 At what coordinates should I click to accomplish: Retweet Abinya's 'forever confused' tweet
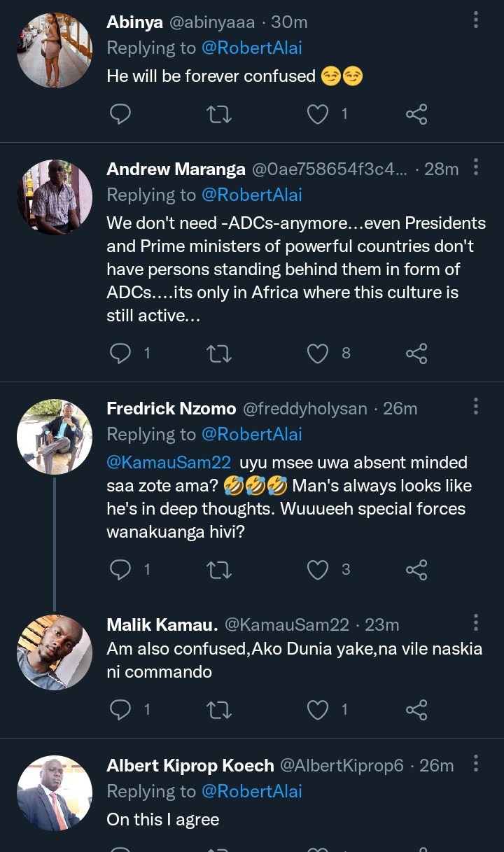pyautogui.click(x=219, y=113)
